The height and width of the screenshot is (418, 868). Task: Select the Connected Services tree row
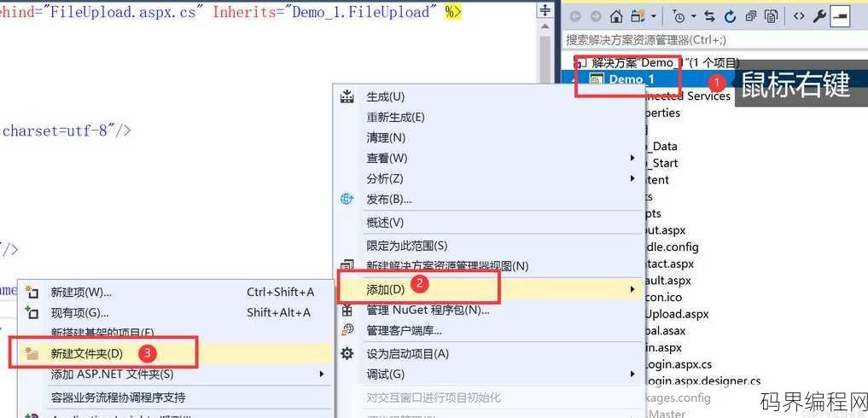688,96
